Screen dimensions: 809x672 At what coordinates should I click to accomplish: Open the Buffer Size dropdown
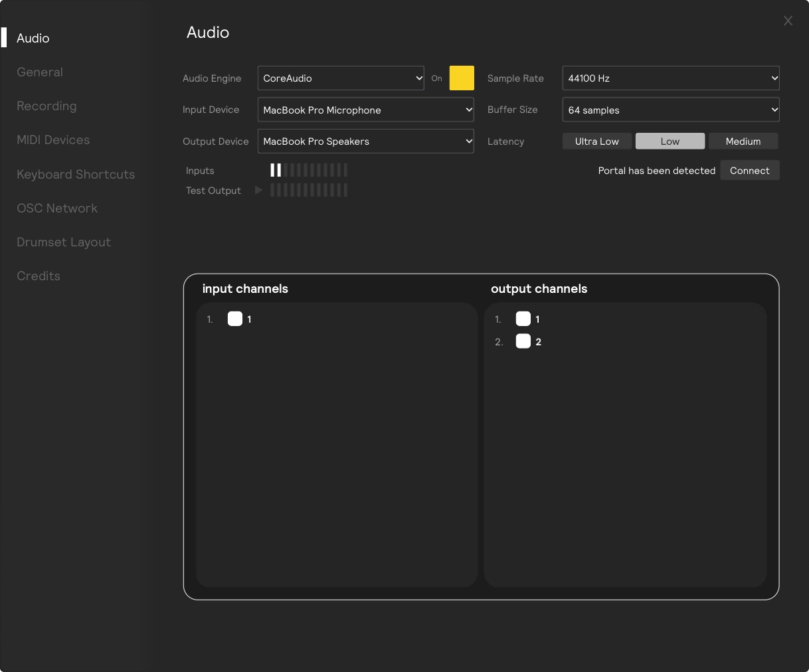pyautogui.click(x=671, y=110)
